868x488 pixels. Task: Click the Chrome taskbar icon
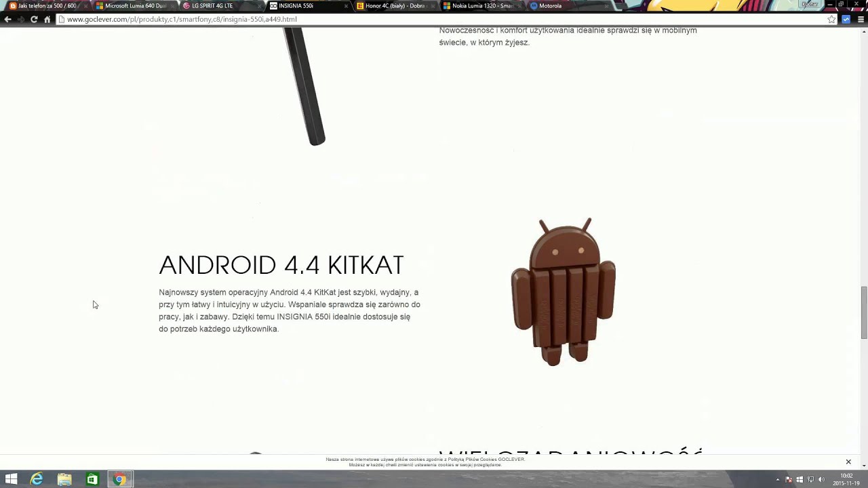119,479
